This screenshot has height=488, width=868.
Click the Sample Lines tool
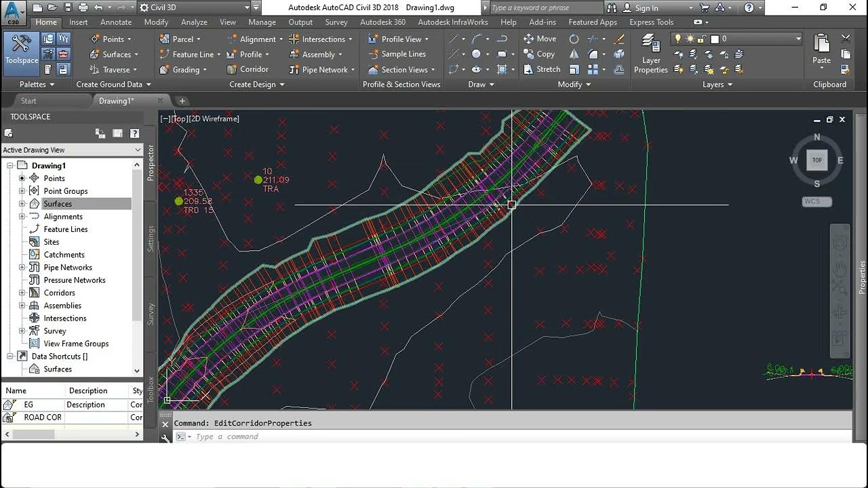point(397,54)
